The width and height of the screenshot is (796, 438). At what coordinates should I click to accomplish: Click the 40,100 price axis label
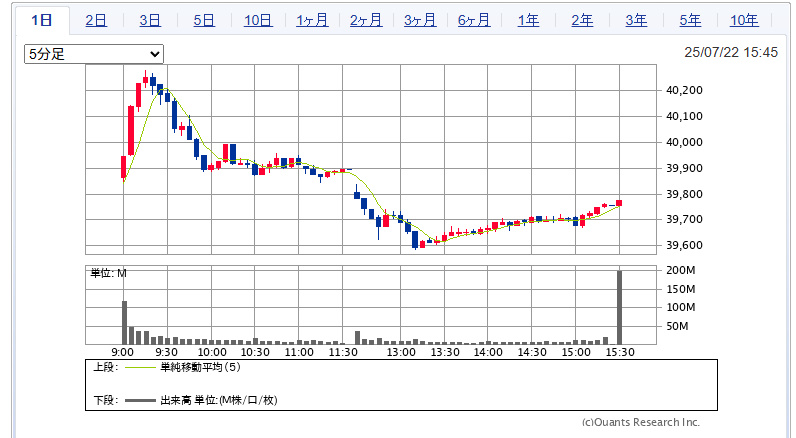coord(684,116)
